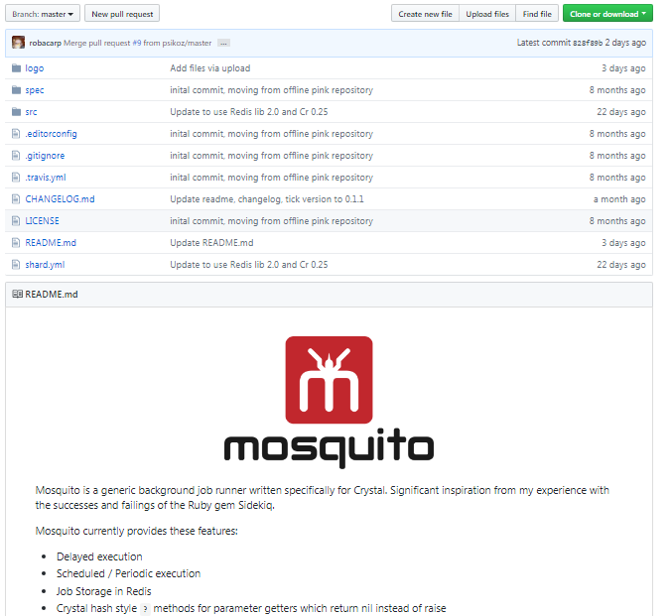672x616 pixels.
Task: Click 'Job Storage in Redis' bullet text
Action: (x=103, y=591)
